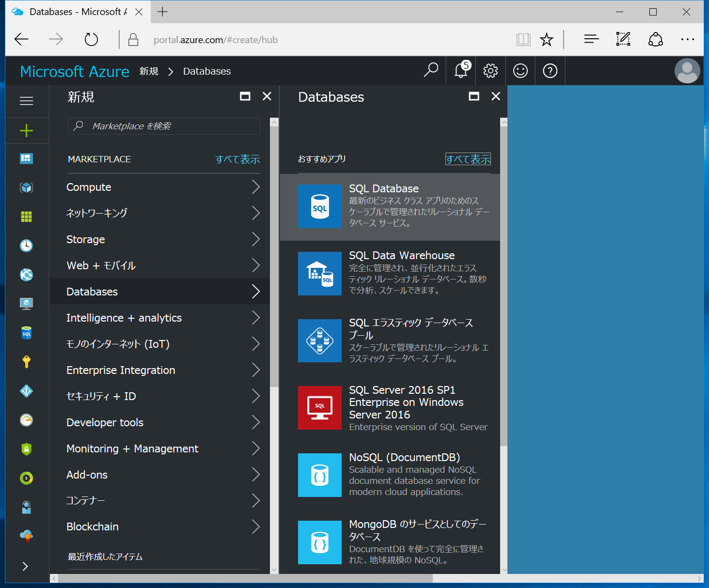
Task: Open the セキュリティ + ID category
Action: tap(159, 396)
